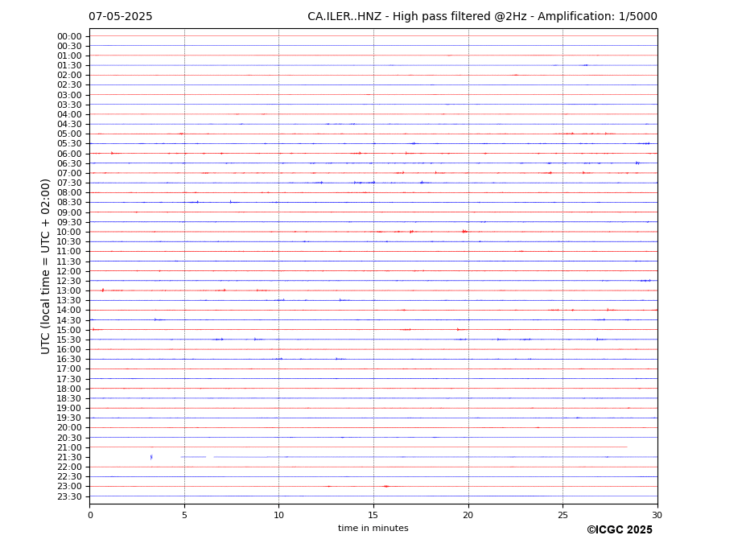The height and width of the screenshot is (560, 746).
Task: Click the CA.ILER..HNZ plot title
Action: pyautogui.click(x=482, y=17)
